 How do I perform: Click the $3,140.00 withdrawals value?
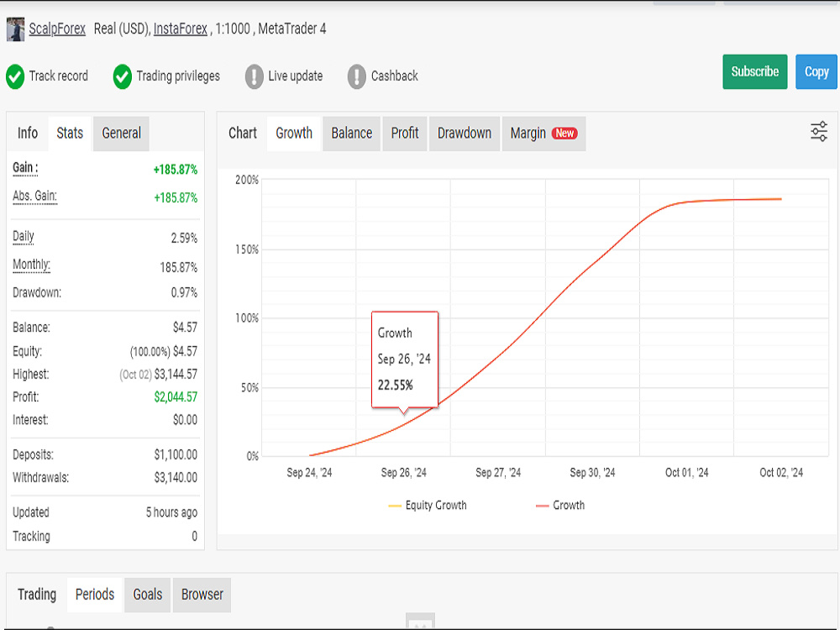(x=176, y=478)
